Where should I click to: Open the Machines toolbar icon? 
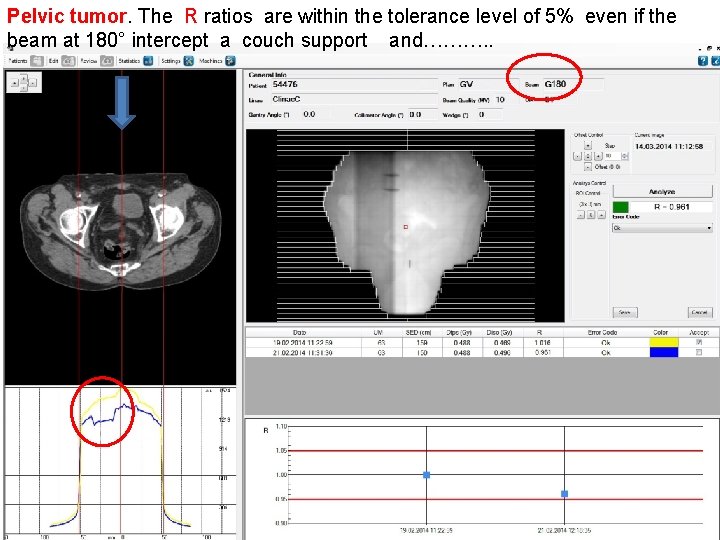point(231,61)
